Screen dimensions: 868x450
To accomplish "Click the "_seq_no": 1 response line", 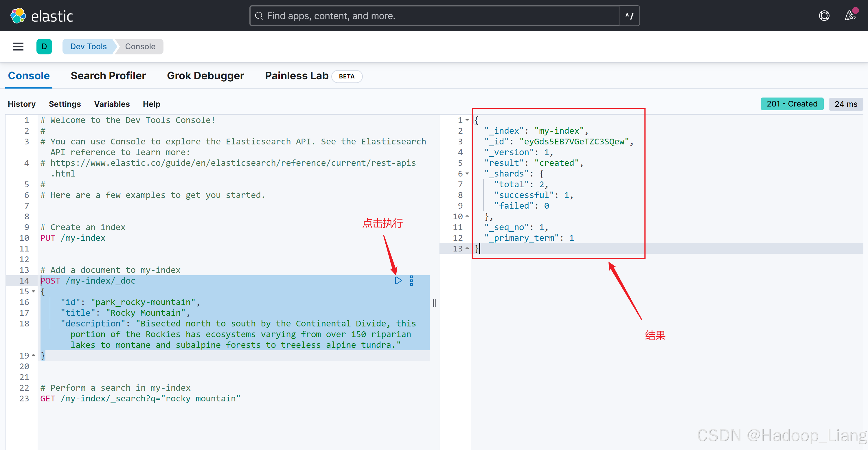I will click(516, 227).
